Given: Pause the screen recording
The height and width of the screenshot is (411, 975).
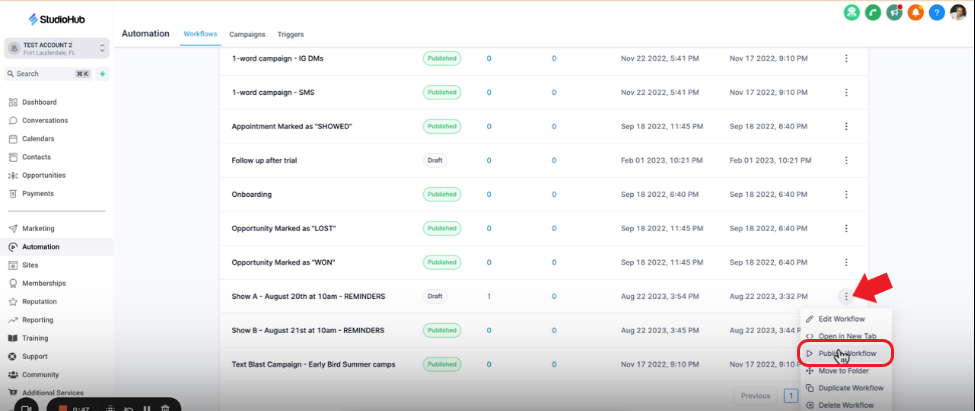Looking at the screenshot, I should click(x=147, y=409).
